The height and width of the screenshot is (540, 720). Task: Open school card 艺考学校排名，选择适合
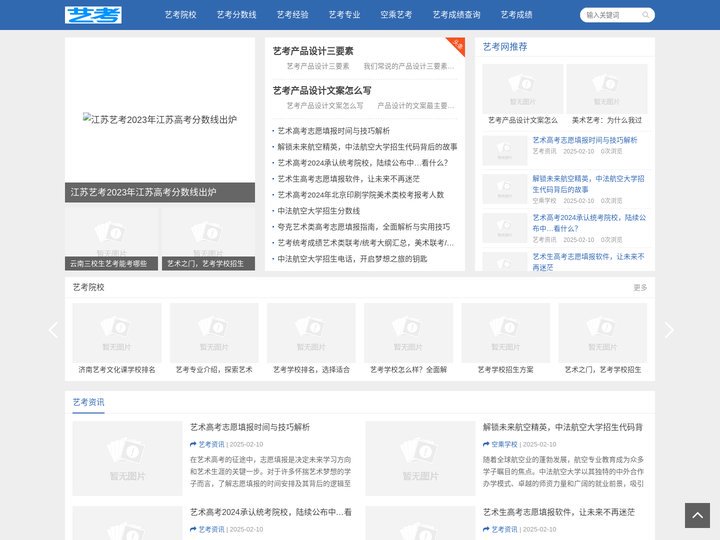(x=311, y=339)
